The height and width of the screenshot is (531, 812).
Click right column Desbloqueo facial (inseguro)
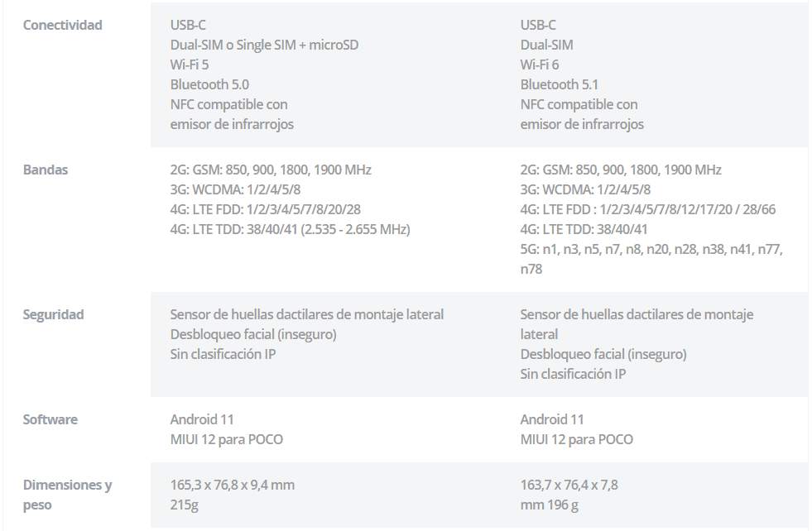click(603, 355)
